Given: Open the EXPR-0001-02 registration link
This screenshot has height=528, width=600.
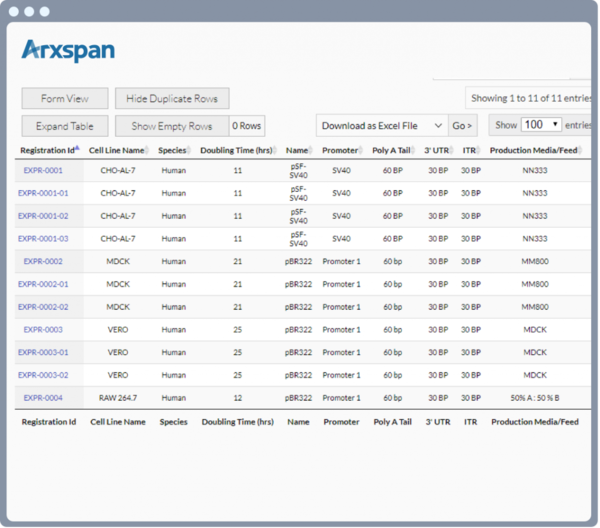Looking at the screenshot, I should [43, 216].
